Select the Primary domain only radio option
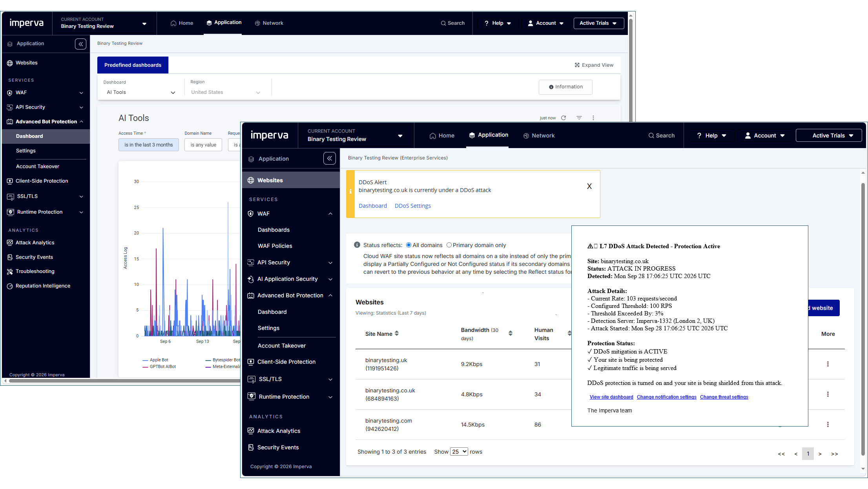This screenshot has height=489, width=868. [449, 245]
